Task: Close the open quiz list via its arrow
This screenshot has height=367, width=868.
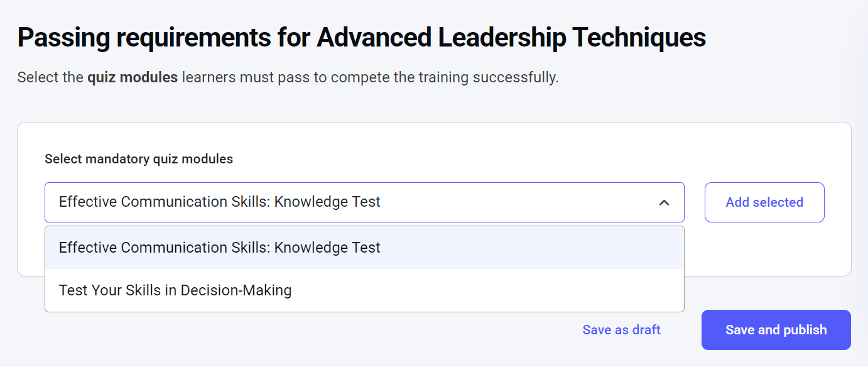Action: [664, 202]
